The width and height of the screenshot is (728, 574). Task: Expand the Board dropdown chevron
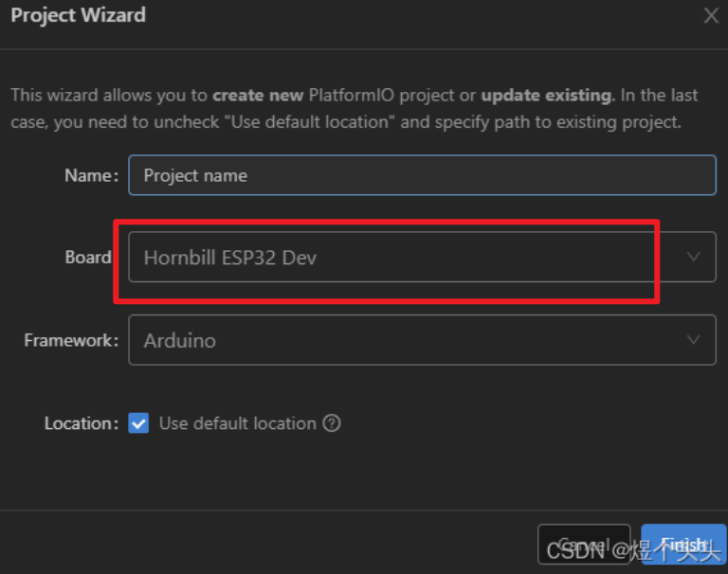(x=694, y=257)
